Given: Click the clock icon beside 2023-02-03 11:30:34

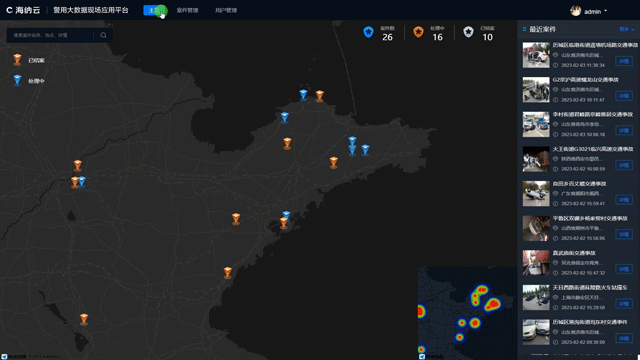Looking at the screenshot, I should pyautogui.click(x=556, y=65).
